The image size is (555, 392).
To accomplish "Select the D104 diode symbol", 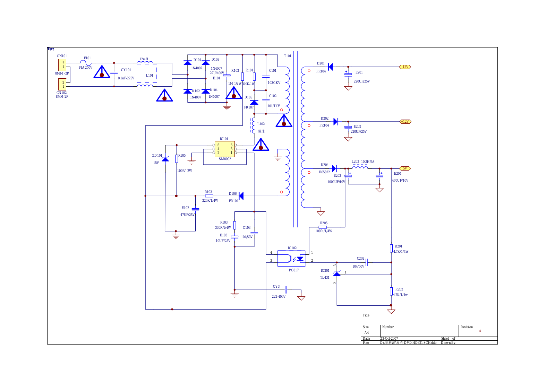I will (x=206, y=92).
